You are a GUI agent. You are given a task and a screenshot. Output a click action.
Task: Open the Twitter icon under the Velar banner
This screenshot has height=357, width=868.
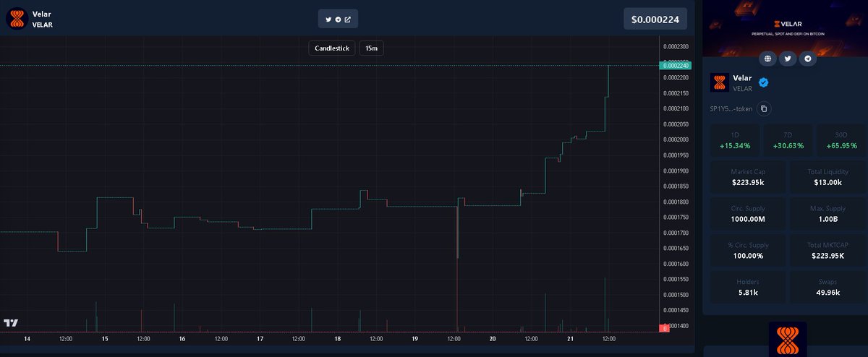[x=788, y=59]
